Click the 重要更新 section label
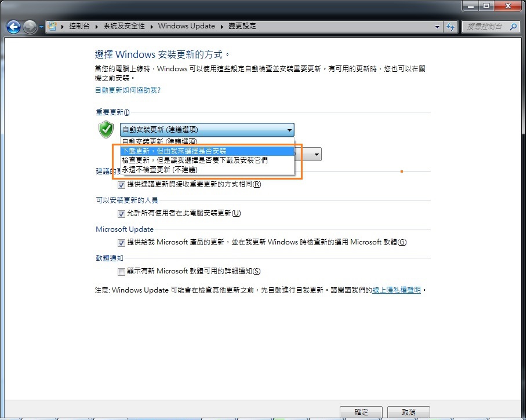527x420 pixels. [112, 112]
